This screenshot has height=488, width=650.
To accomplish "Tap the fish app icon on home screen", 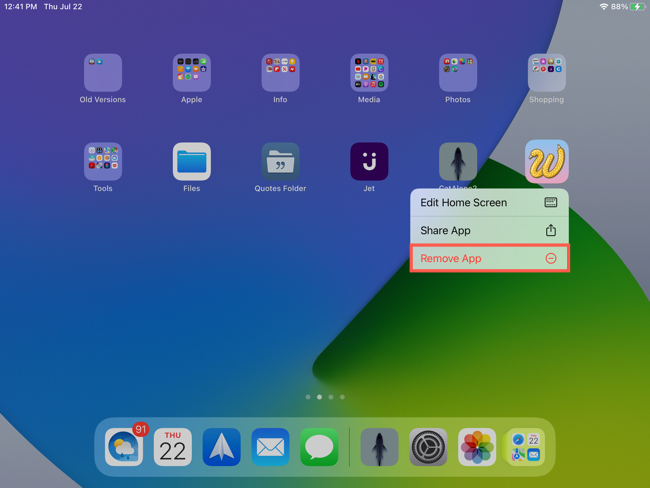I will [458, 161].
